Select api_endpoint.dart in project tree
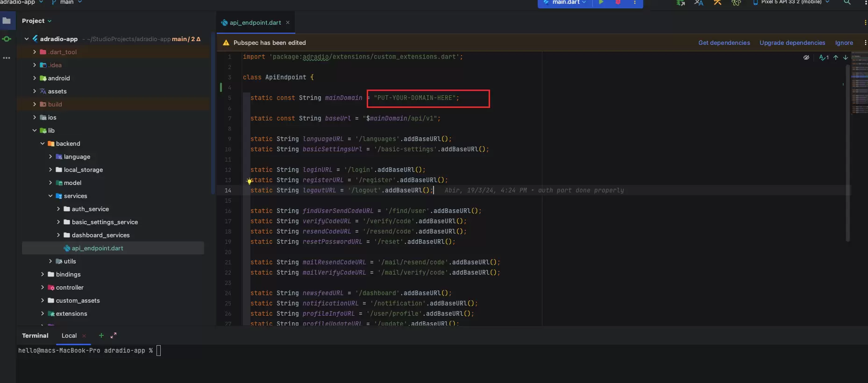The image size is (868, 383). click(113, 248)
